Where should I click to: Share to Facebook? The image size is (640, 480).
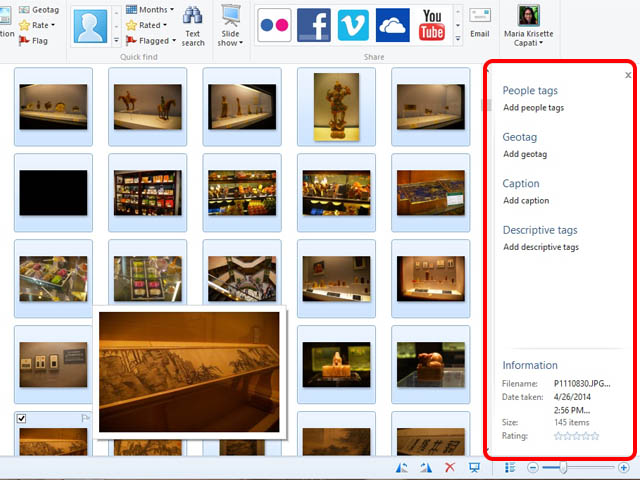click(313, 25)
